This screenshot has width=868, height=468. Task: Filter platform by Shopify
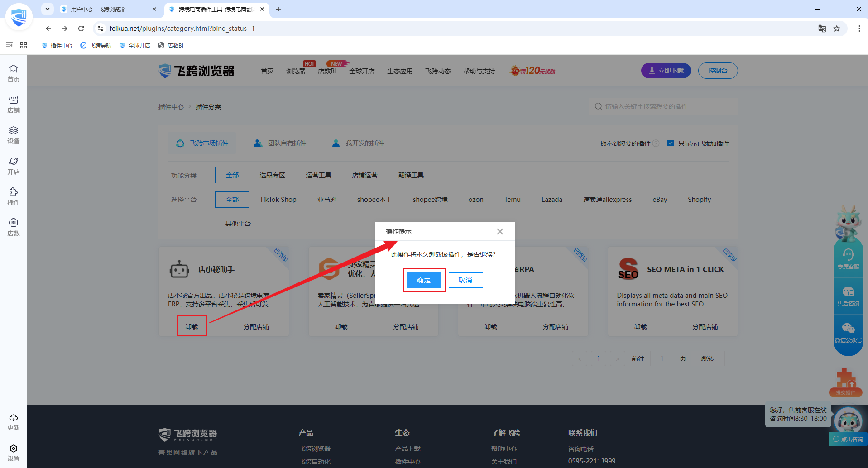(x=699, y=200)
